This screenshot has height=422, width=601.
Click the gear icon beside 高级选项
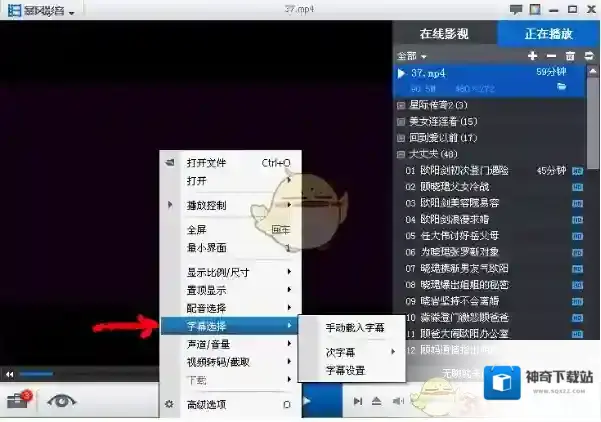[169, 404]
